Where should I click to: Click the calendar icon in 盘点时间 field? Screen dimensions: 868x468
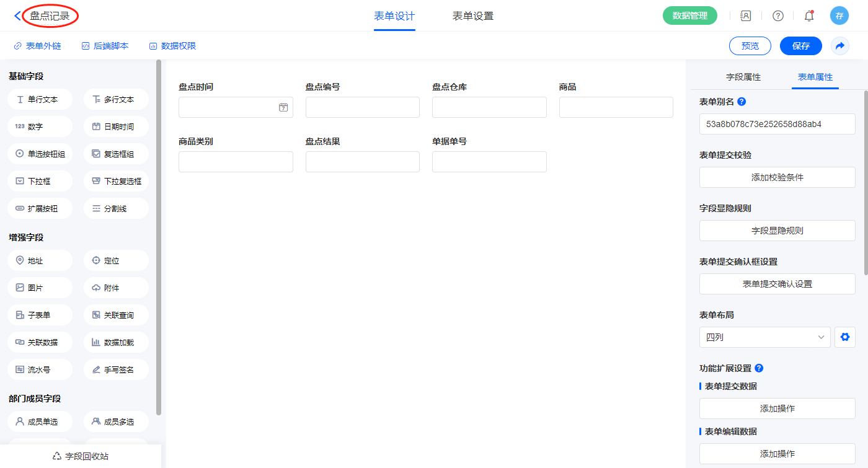coord(283,107)
